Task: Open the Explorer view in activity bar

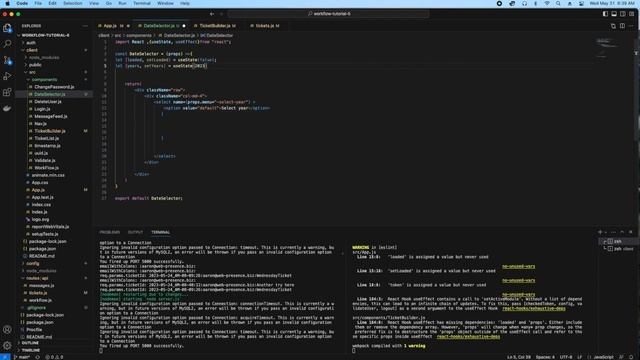Action: (7, 28)
